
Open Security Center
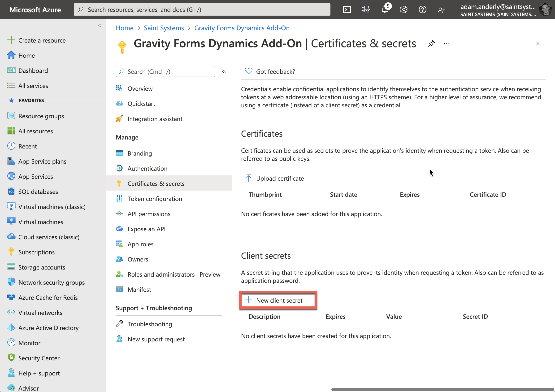pos(34,358)
